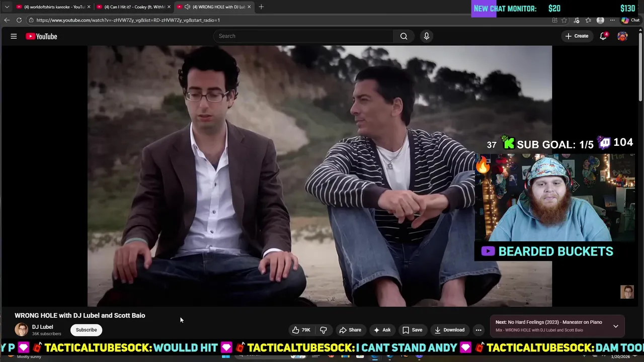Like the video with 79K thumbs up

coord(301,330)
